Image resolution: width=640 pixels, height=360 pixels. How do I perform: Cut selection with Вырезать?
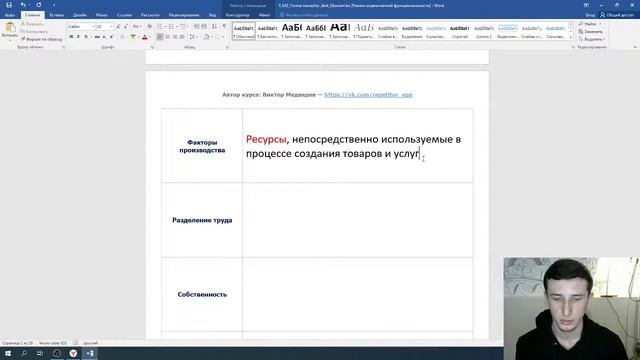[x=32, y=24]
